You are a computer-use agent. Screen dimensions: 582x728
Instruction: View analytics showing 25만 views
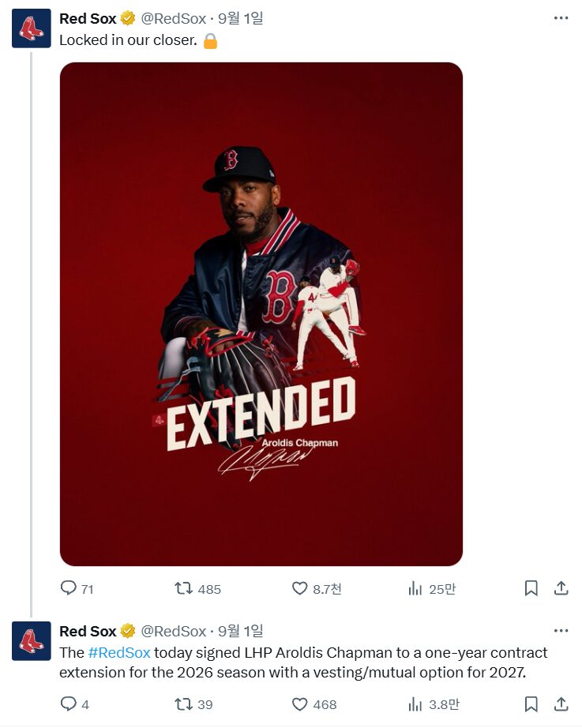[x=415, y=588]
